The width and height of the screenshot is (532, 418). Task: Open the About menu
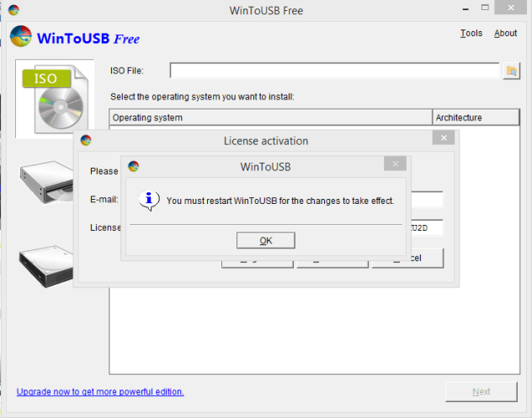tap(505, 33)
